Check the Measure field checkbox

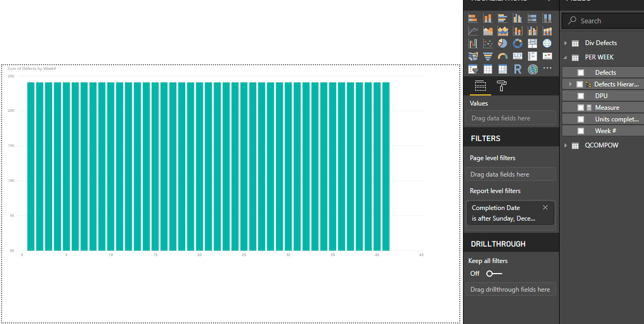581,108
